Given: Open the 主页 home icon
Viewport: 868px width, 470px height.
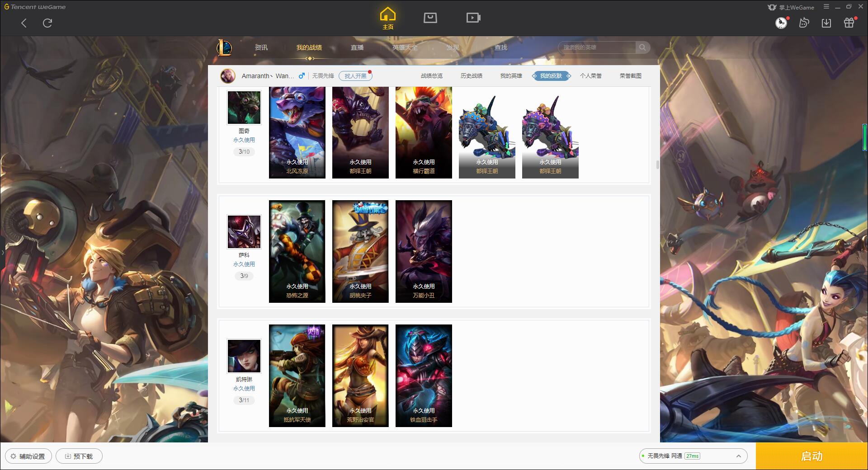Looking at the screenshot, I should [x=388, y=19].
